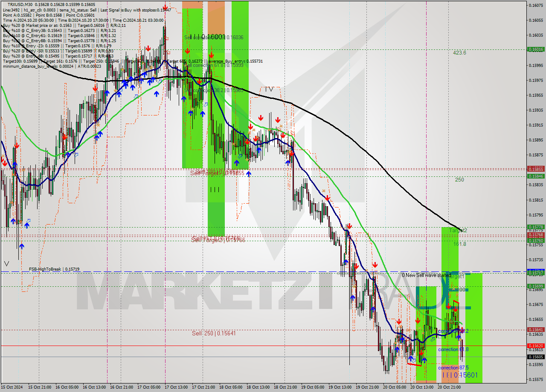Click the '15 Oct 2024' time axis label
The width and height of the screenshot is (546, 392).
[x=13, y=387]
